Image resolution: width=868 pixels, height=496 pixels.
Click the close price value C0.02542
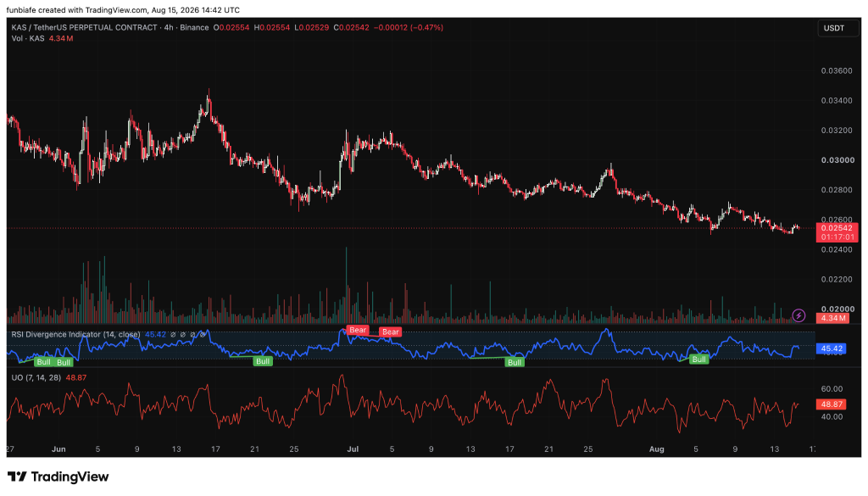pyautogui.click(x=351, y=27)
